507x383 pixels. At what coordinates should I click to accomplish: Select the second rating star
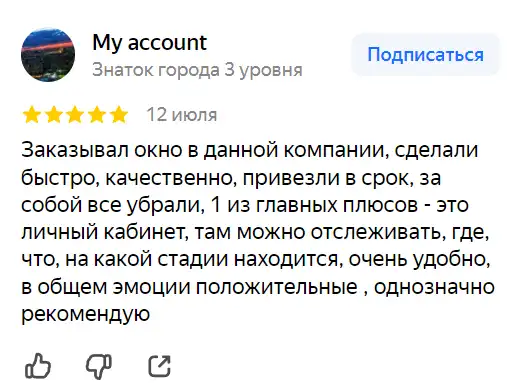click(x=54, y=115)
